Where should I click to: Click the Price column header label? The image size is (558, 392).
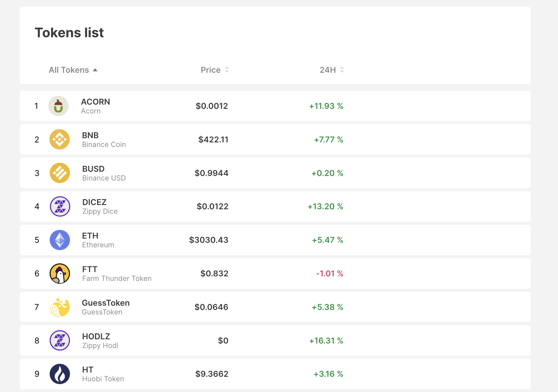click(x=210, y=70)
